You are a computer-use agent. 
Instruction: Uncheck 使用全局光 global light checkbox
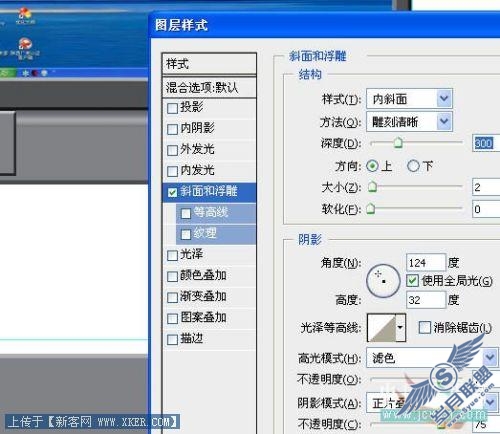(x=412, y=281)
